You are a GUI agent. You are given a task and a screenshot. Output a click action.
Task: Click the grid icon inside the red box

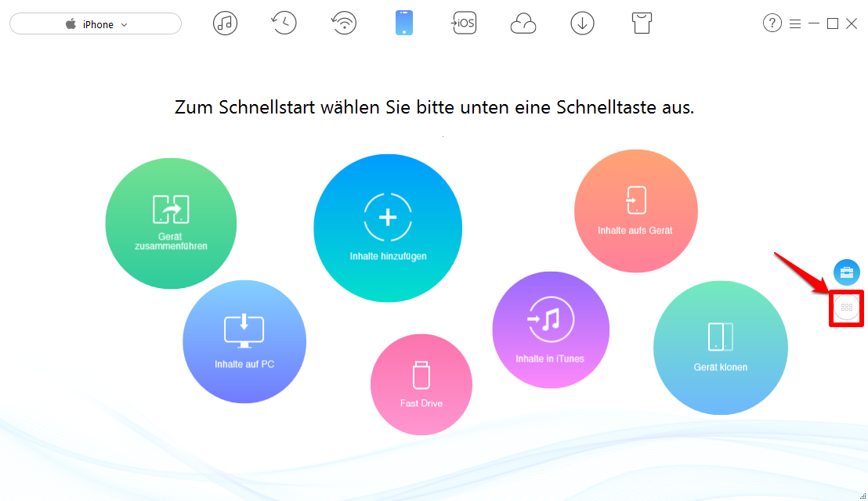pos(846,308)
